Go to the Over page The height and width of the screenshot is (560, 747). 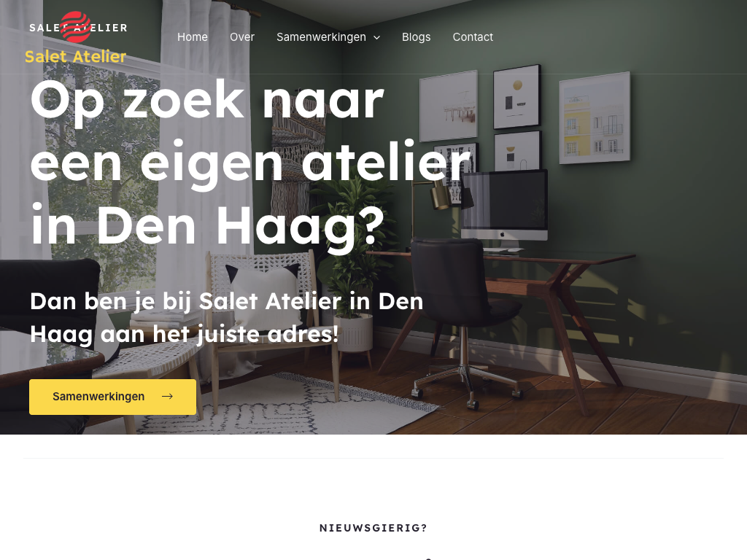(x=242, y=36)
